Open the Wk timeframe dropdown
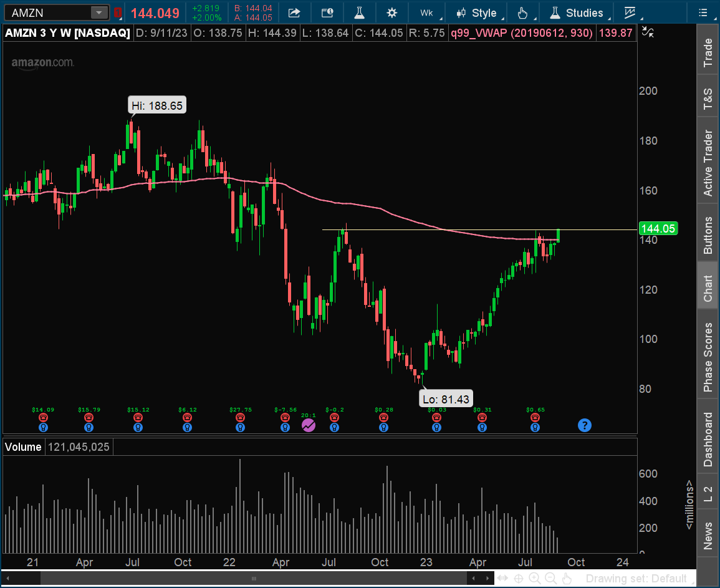The width and height of the screenshot is (720, 588). (430, 13)
